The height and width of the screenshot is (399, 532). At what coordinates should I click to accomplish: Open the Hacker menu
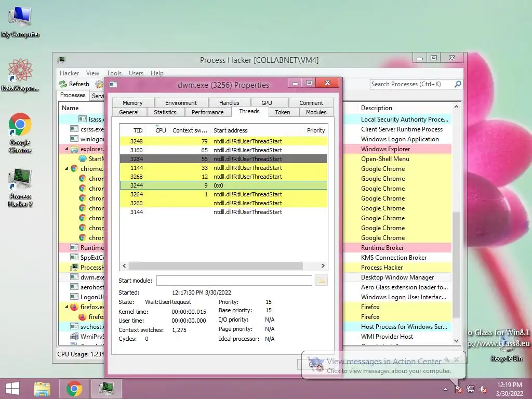click(x=69, y=73)
